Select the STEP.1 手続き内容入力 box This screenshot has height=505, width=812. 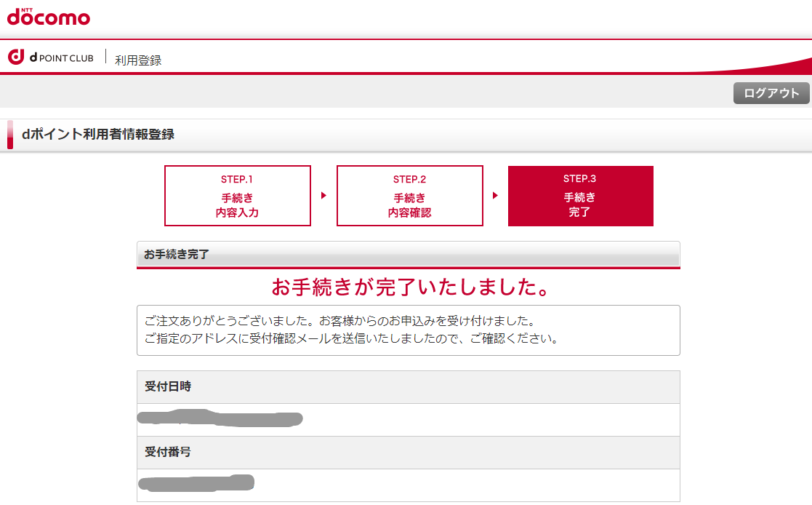(x=238, y=196)
